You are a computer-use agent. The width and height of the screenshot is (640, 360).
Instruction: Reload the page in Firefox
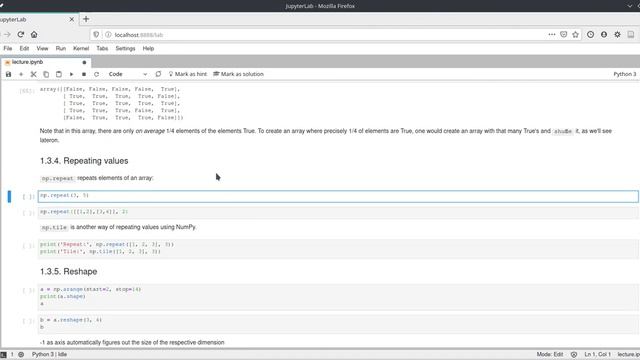pos(21,35)
